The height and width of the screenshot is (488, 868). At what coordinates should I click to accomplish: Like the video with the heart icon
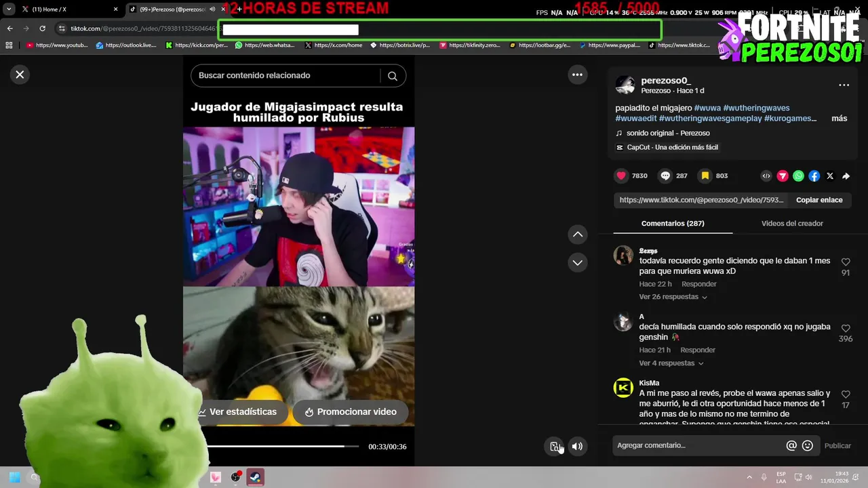(x=621, y=176)
